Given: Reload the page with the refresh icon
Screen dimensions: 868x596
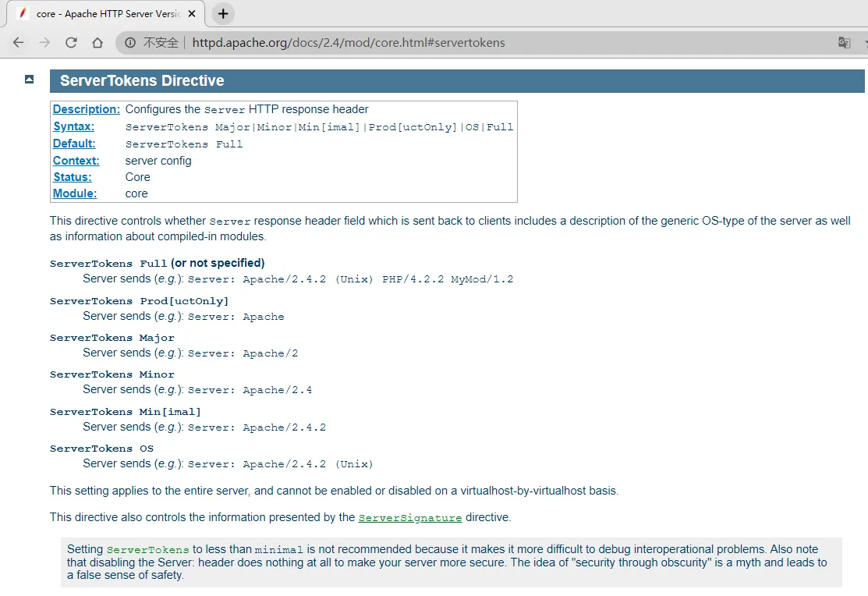Looking at the screenshot, I should (x=72, y=43).
